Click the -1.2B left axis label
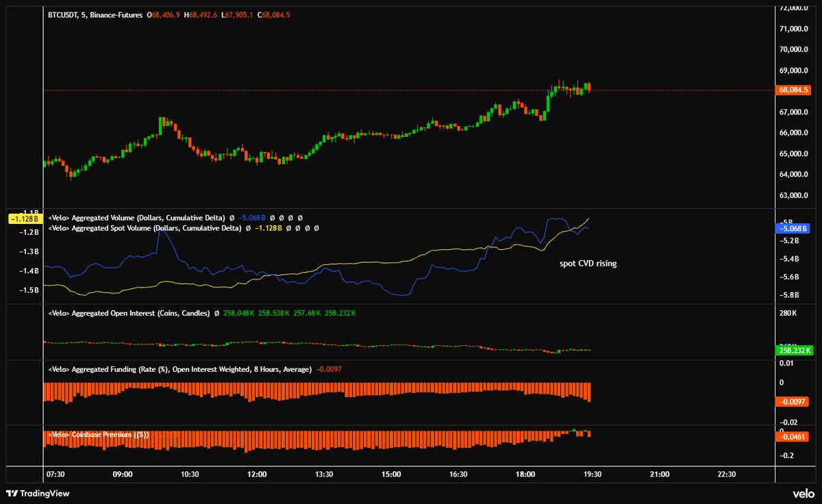Image resolution: width=822 pixels, height=504 pixels. 29,233
